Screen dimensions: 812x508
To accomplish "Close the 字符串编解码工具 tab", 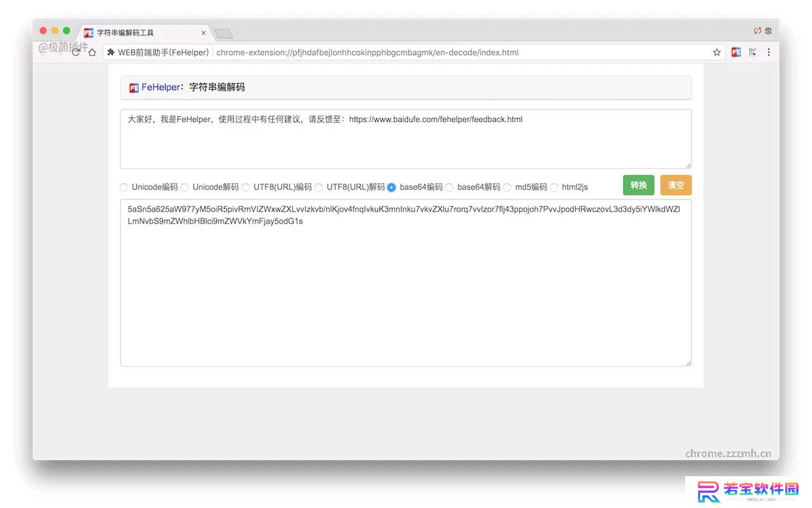I will (204, 32).
